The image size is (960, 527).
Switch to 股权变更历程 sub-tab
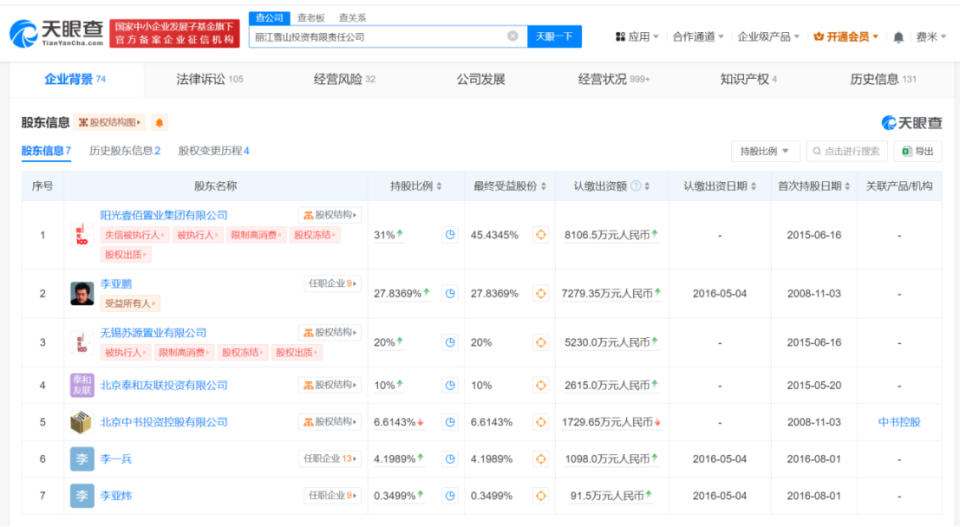coord(214,151)
